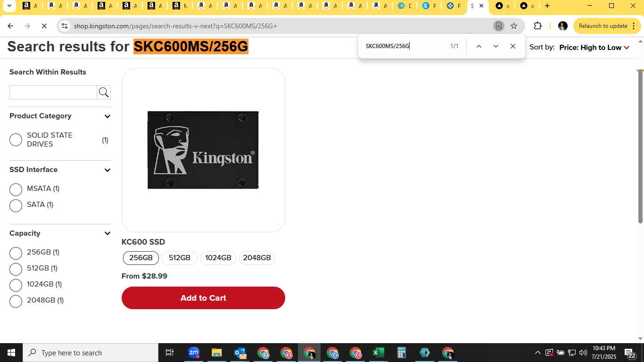
Task: Click the 'From $28.99' price text
Action: [144, 276]
